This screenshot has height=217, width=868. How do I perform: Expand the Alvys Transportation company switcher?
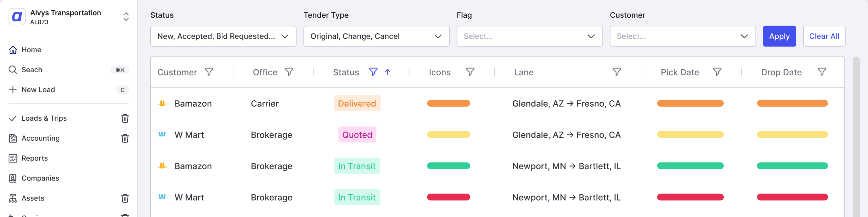tap(126, 17)
